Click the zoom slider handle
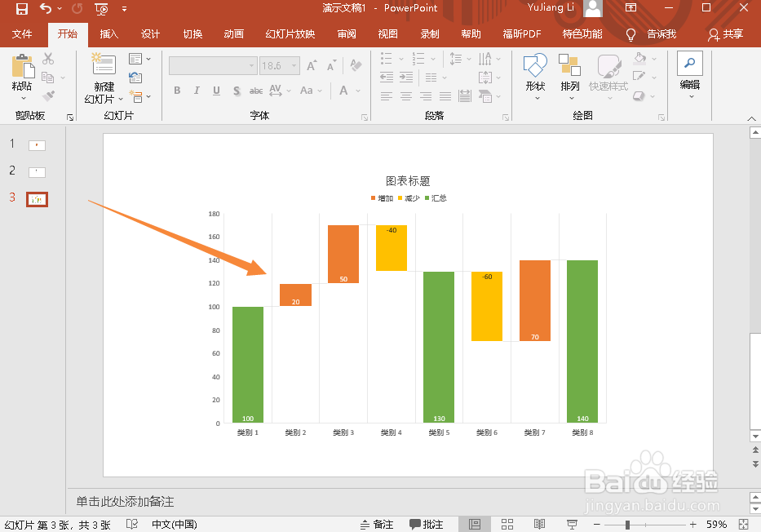Screen dimensions: 761x532 pos(627,524)
